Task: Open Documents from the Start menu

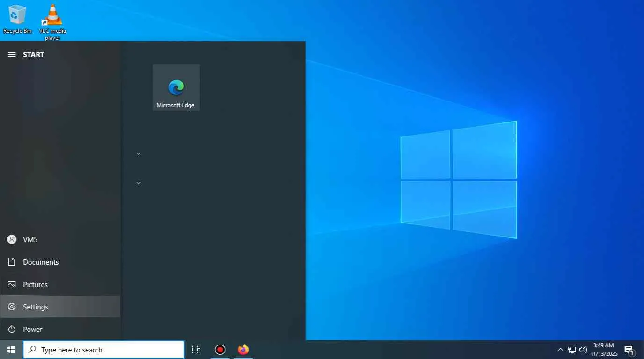Action: click(x=60, y=262)
